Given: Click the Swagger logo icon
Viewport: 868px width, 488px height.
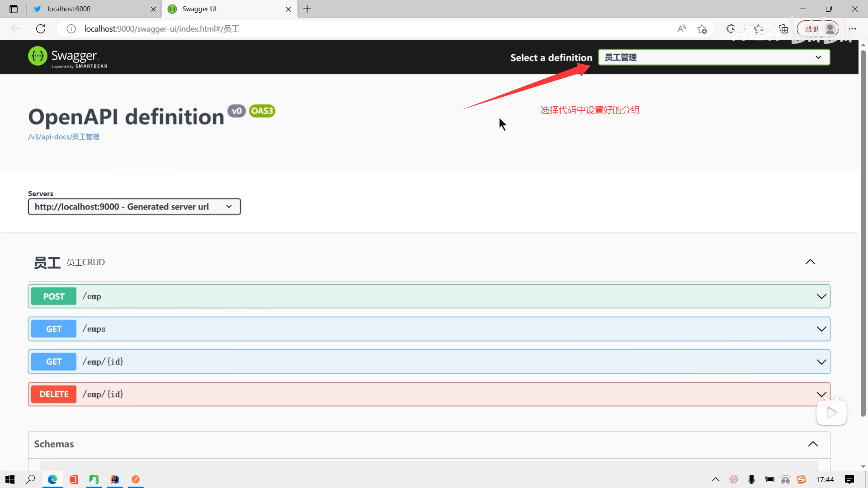Looking at the screenshot, I should [38, 56].
